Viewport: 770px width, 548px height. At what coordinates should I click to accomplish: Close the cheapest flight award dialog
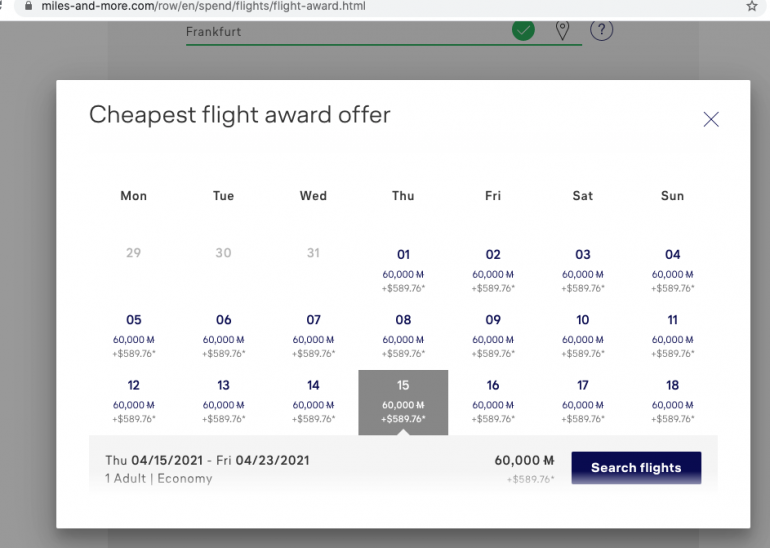[x=711, y=119]
